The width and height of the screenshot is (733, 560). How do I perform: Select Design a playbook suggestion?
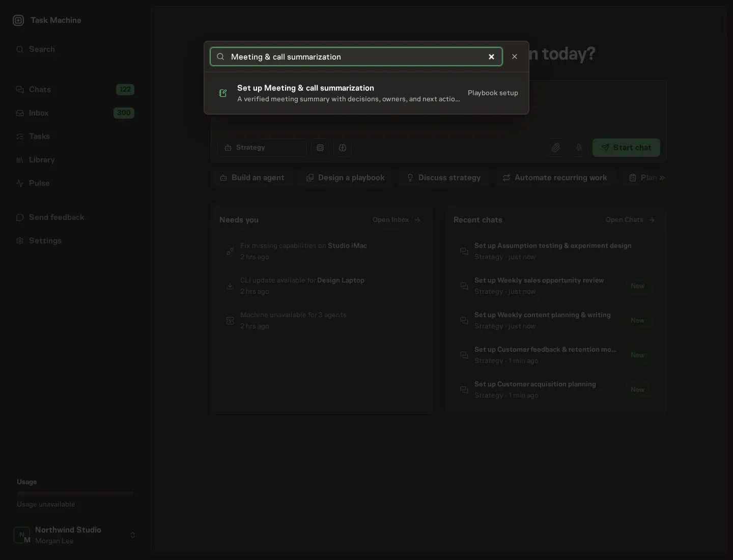[x=346, y=178]
